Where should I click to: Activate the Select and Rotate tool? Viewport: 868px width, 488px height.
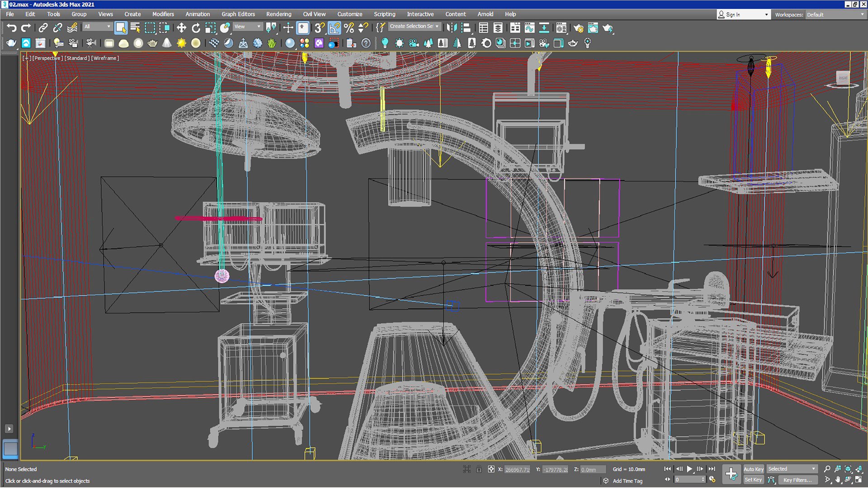[196, 28]
